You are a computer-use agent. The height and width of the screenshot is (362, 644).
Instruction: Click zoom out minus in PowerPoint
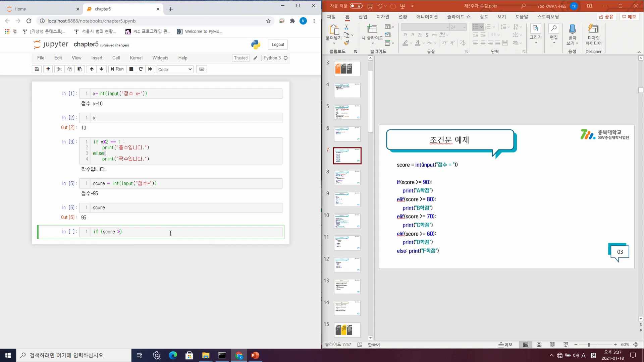coord(576,345)
